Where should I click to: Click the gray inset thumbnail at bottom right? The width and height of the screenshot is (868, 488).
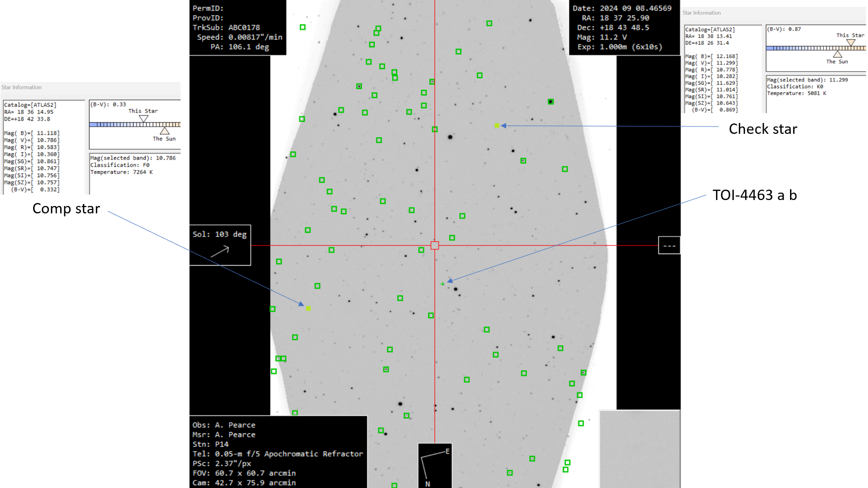click(640, 448)
